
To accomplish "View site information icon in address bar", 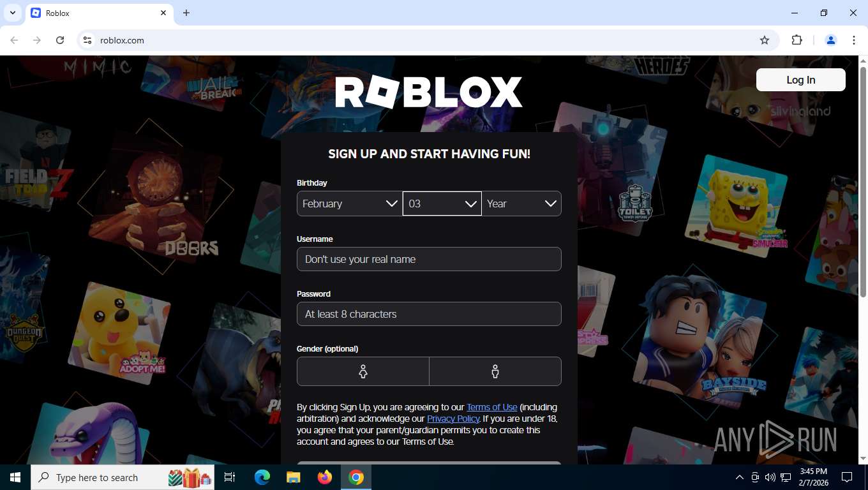I will pos(88,40).
